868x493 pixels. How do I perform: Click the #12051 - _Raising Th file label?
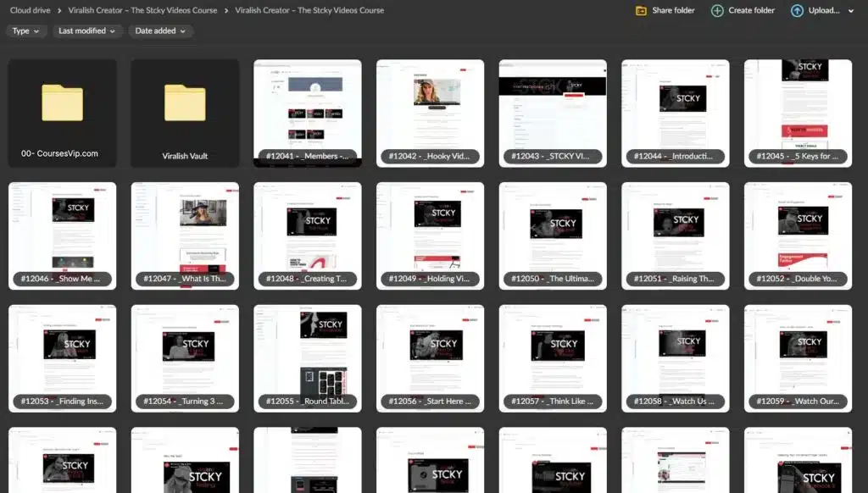point(675,279)
